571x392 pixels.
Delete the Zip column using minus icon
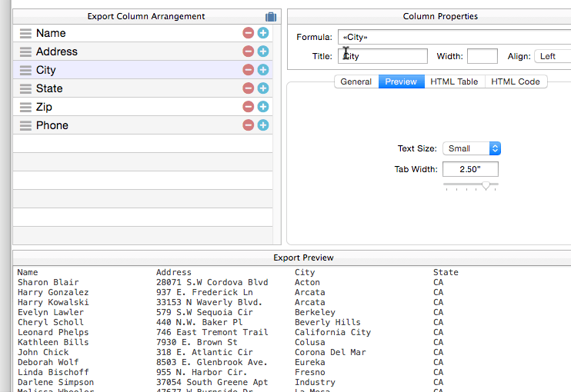point(248,107)
